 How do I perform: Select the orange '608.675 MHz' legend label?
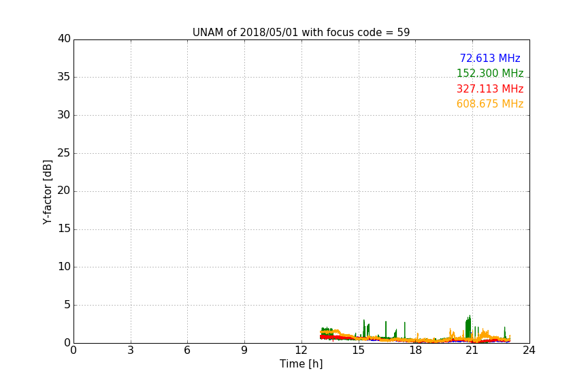pos(490,104)
